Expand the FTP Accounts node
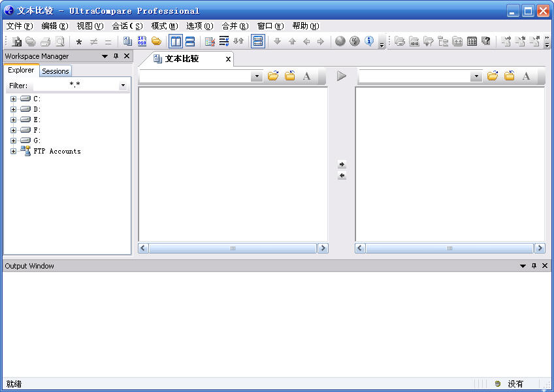Image resolution: width=554 pixels, height=392 pixels. pos(13,152)
